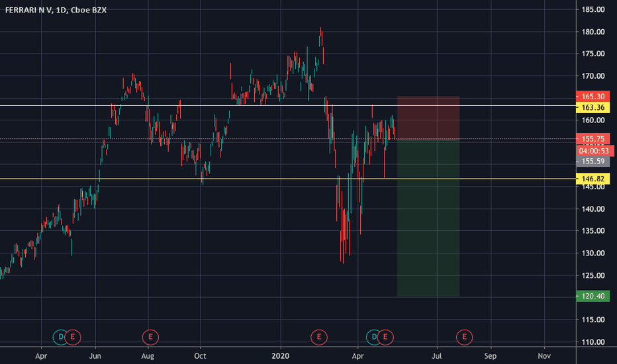Open the earnings E marker after Jul
Viewport: 617px width, 364px height.
point(464,337)
